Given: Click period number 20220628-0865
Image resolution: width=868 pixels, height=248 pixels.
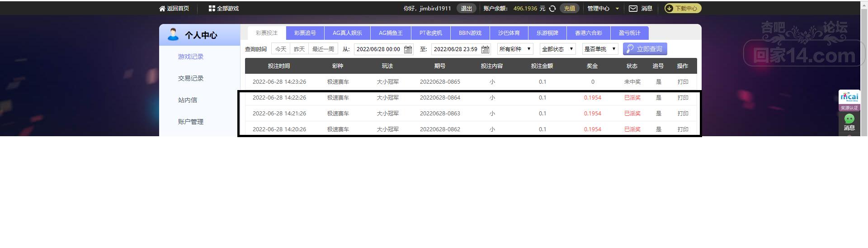Looking at the screenshot, I should (x=440, y=82).
